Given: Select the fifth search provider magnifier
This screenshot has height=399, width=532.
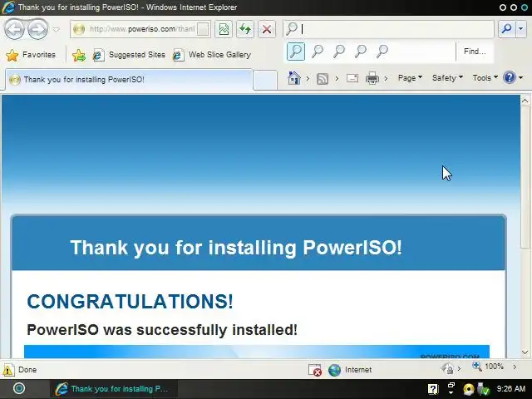Looking at the screenshot, I should [x=382, y=52].
